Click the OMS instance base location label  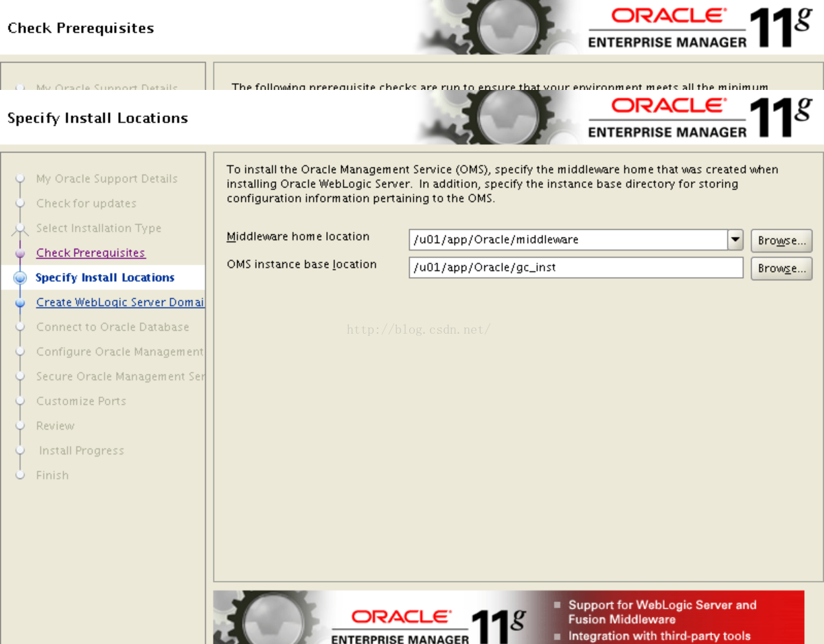click(x=301, y=264)
